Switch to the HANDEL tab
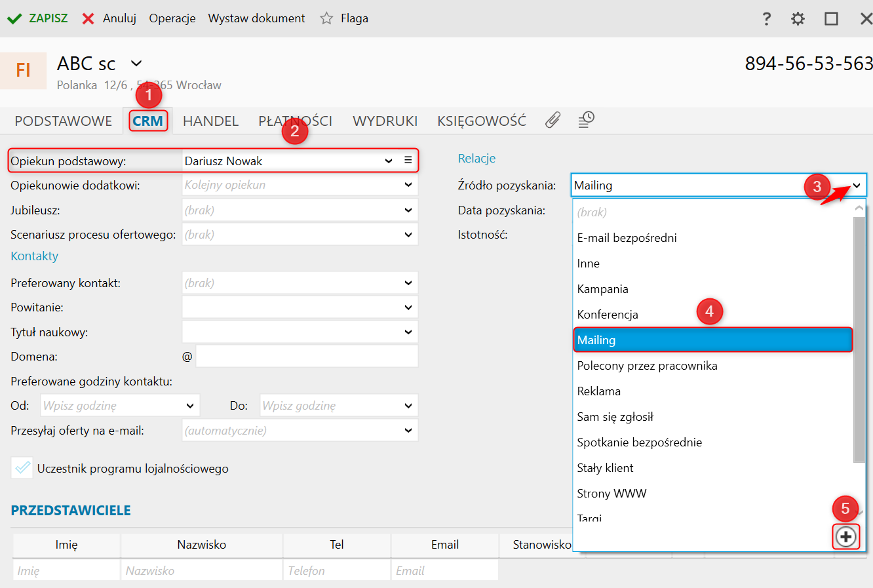 pos(210,121)
